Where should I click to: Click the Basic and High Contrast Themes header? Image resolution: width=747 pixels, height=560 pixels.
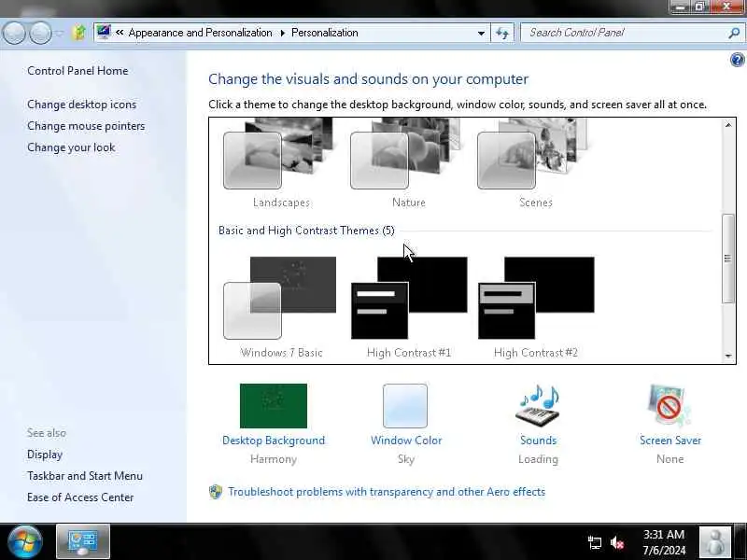[306, 231]
